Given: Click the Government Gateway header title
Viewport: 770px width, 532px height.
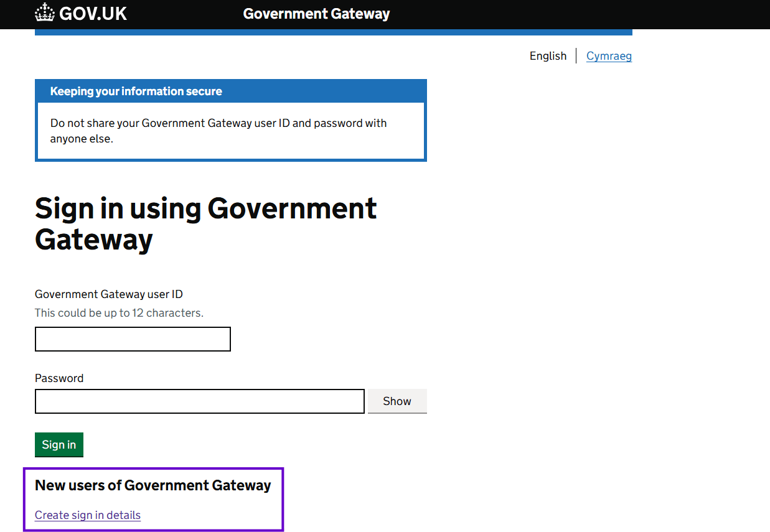Looking at the screenshot, I should (316, 14).
